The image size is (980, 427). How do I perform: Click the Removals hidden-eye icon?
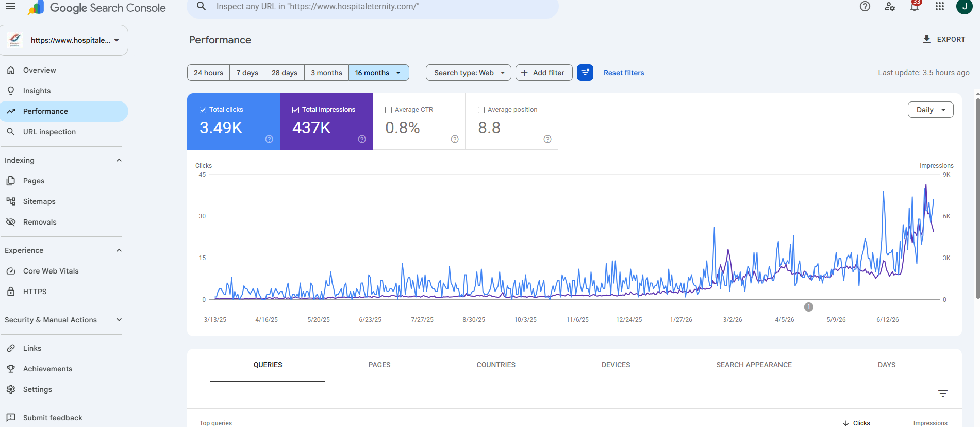coord(11,222)
